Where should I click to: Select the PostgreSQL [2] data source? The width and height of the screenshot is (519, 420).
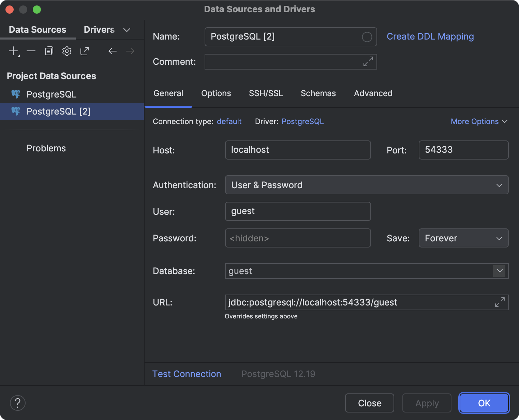click(x=58, y=111)
